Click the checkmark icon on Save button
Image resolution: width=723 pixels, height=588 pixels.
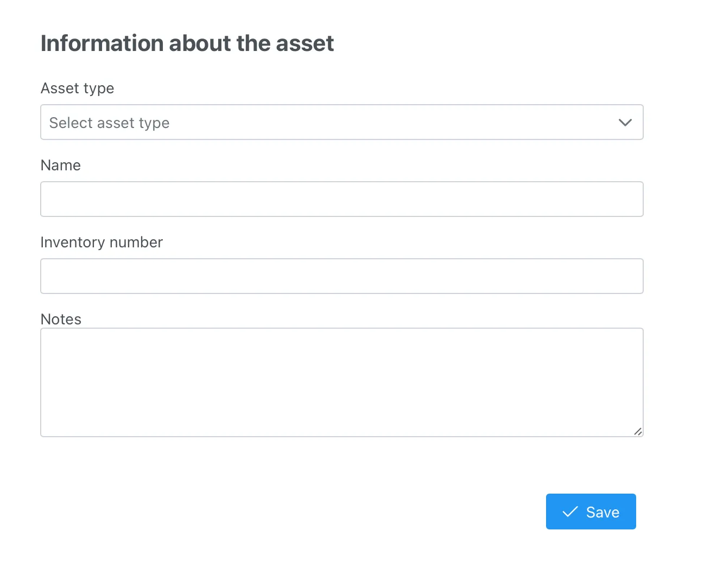tap(570, 512)
